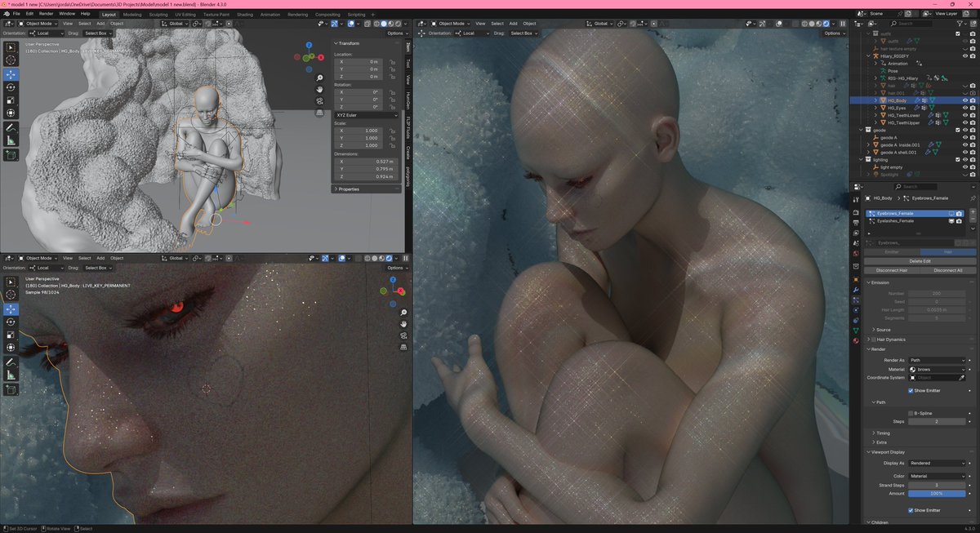Click the Dimensions X 0.527 m field
The height and width of the screenshot is (533, 980).
click(366, 162)
